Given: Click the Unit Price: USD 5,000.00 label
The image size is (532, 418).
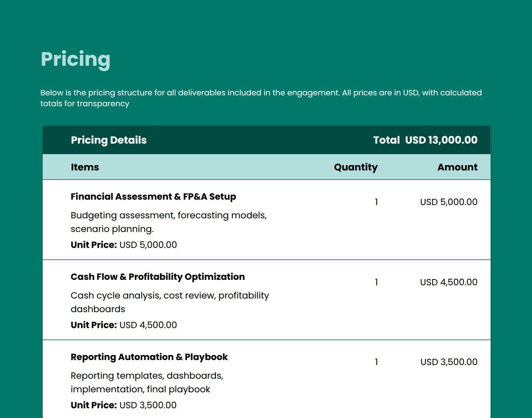Looking at the screenshot, I should pos(123,245).
